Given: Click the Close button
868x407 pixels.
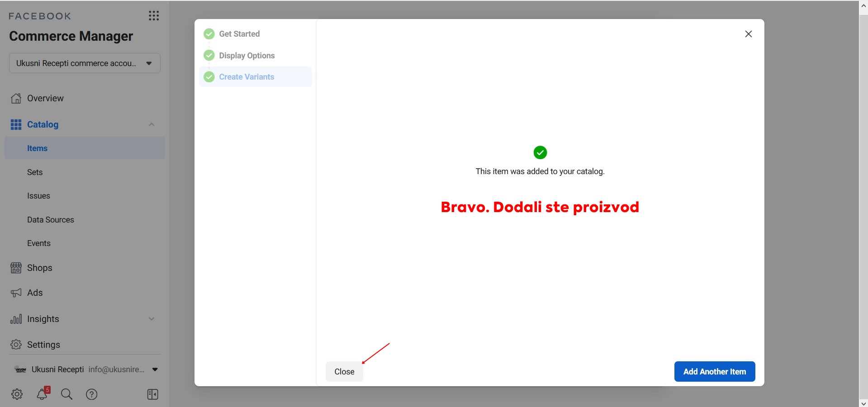Looking at the screenshot, I should (x=344, y=371).
